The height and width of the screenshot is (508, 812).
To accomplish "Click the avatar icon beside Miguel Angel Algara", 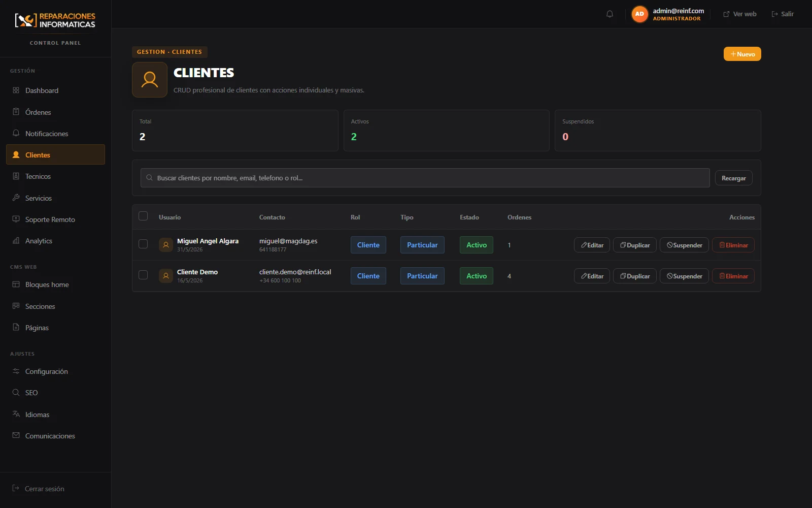I will click(x=166, y=245).
